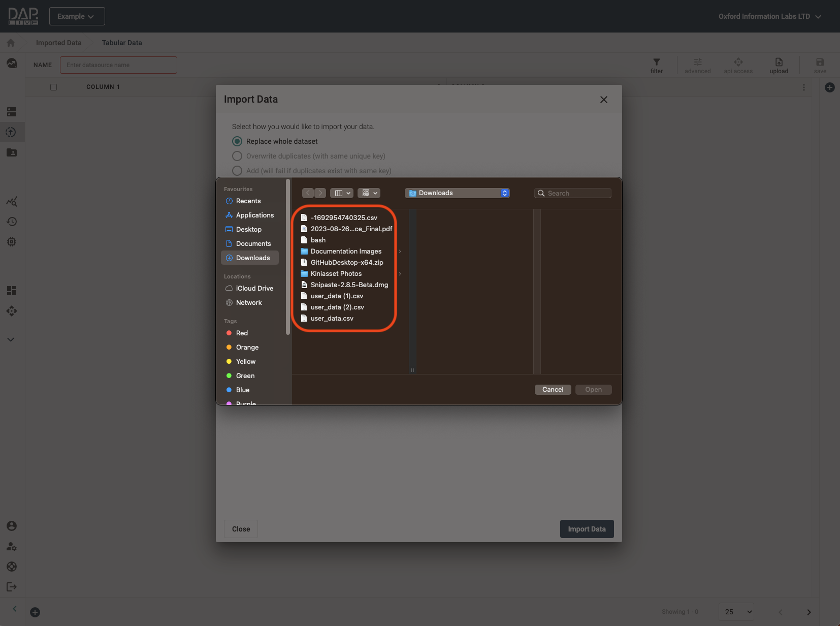
Task: Click Cancel in the file picker
Action: coord(553,390)
